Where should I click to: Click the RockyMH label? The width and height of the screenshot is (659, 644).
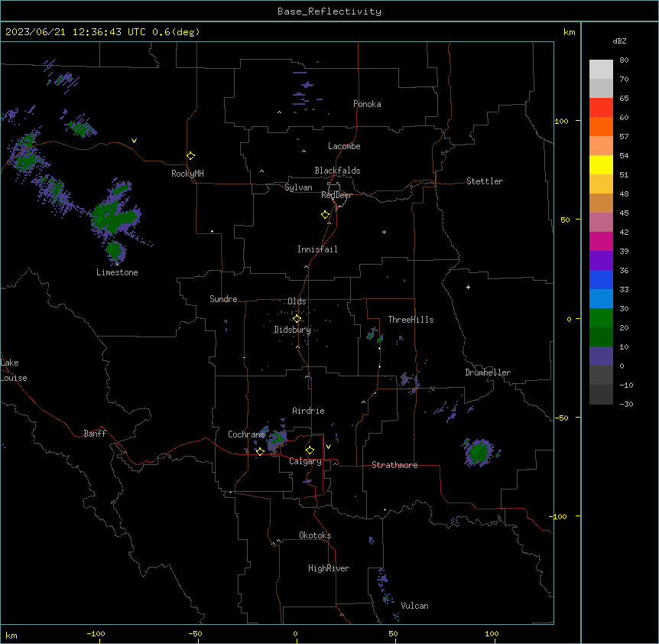coord(187,174)
